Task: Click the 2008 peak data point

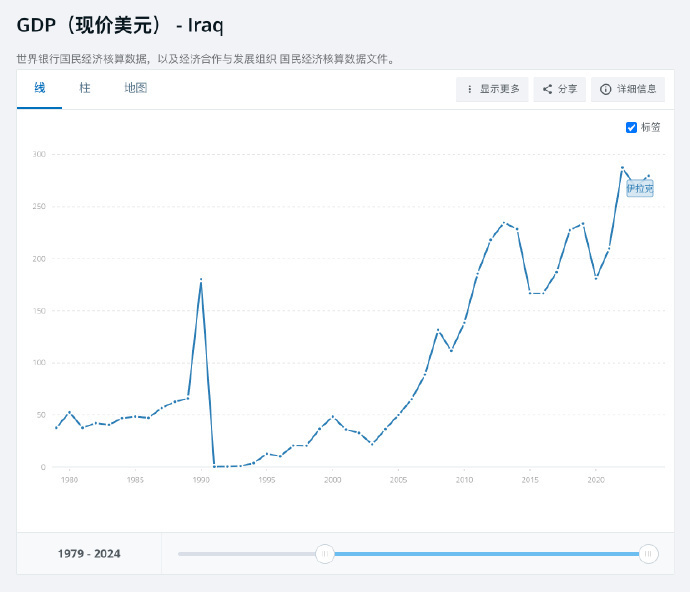Action: tap(438, 330)
